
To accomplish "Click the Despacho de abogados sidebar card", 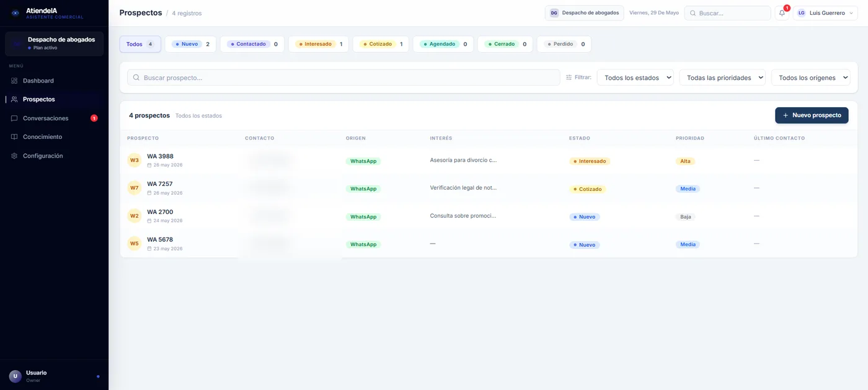I will click(55, 43).
